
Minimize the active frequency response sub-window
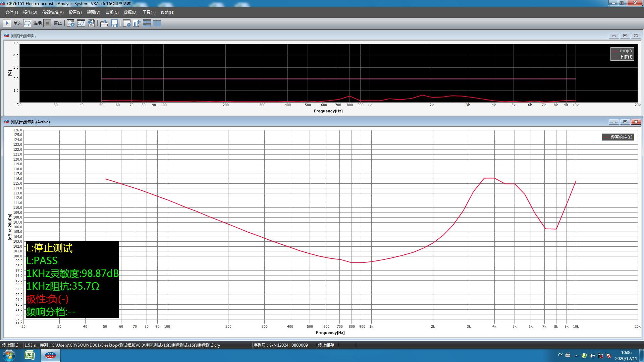(x=614, y=122)
